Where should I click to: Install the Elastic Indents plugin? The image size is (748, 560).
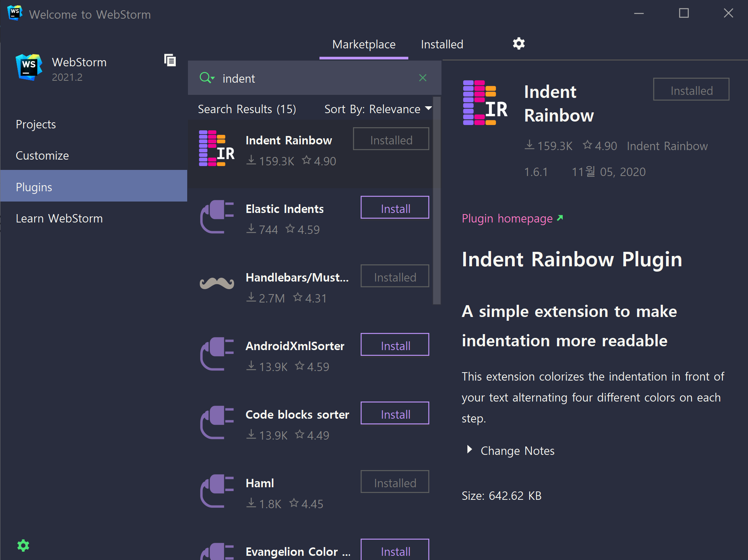pyautogui.click(x=395, y=208)
